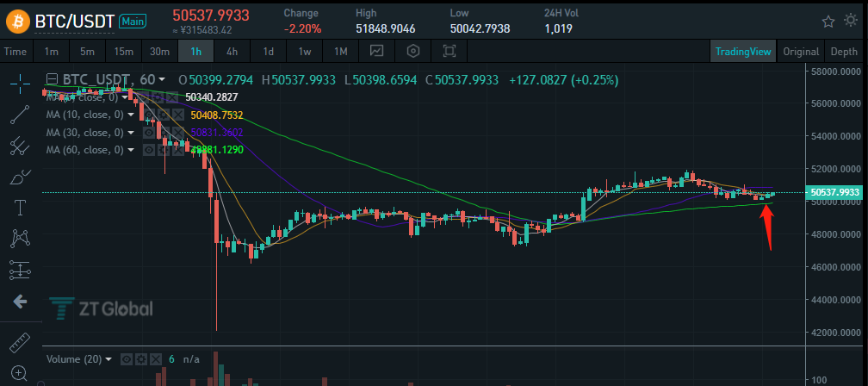This screenshot has height=386, width=868.
Task: Select the brush drawing tool
Action: [21, 177]
